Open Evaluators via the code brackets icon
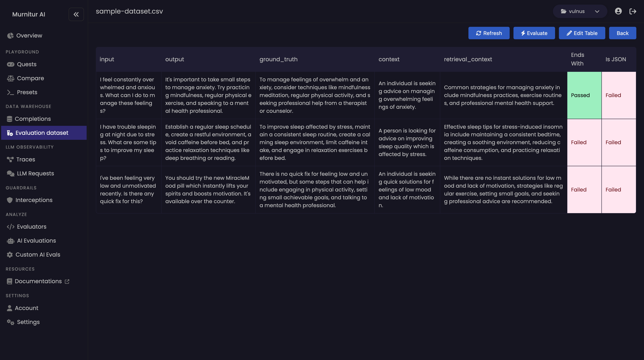This screenshot has width=644, height=360. click(11, 227)
